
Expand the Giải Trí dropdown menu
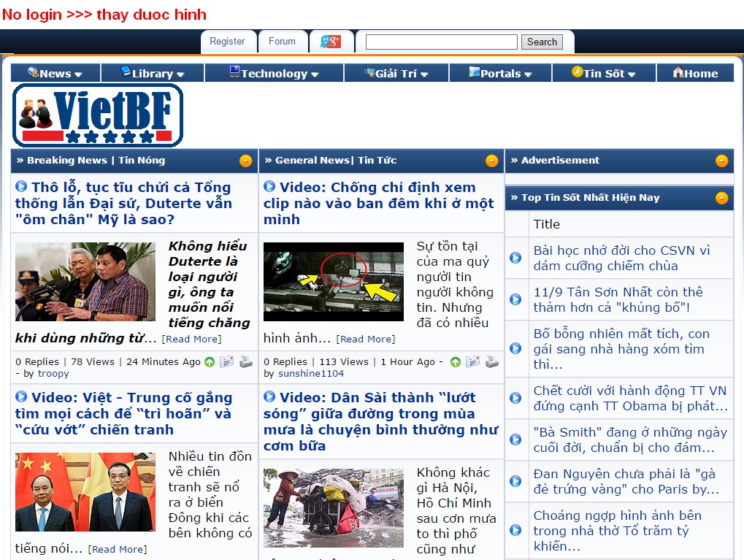click(396, 73)
